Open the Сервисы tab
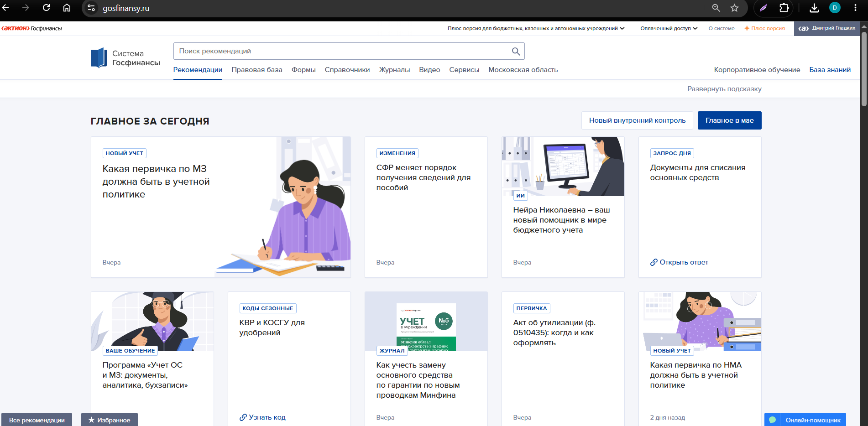This screenshot has width=868, height=426. 464,70
